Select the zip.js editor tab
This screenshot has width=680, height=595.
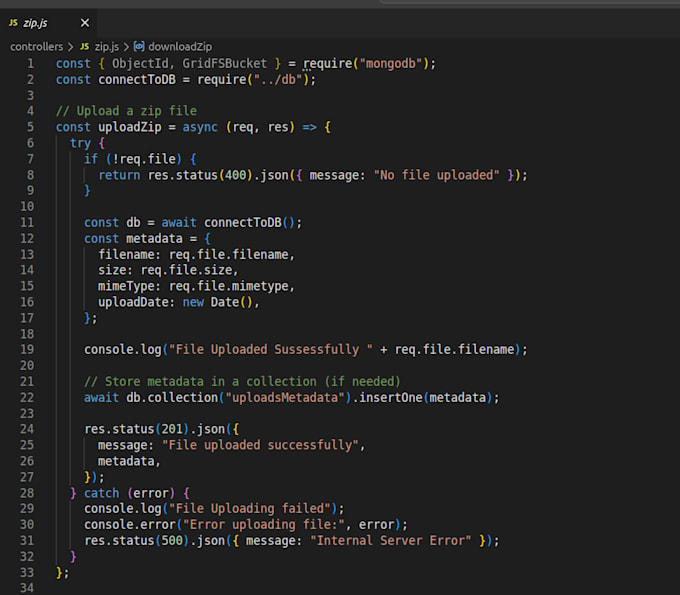point(49,23)
